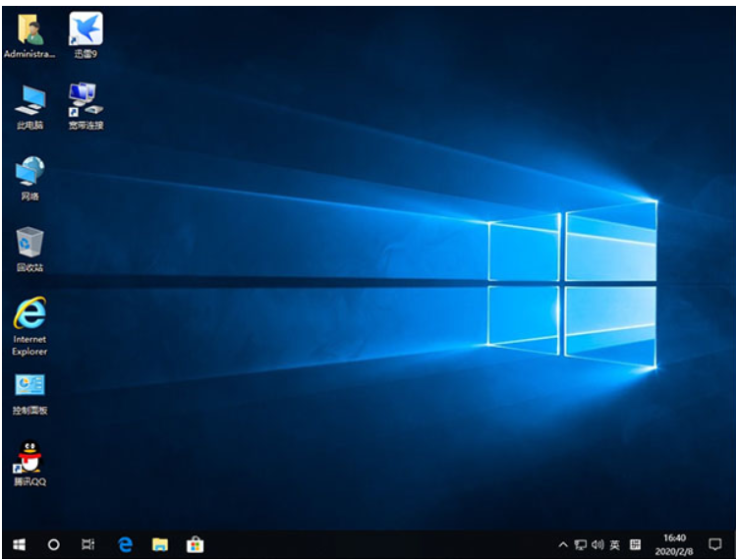Expand the hidden system tray icons

(562, 543)
